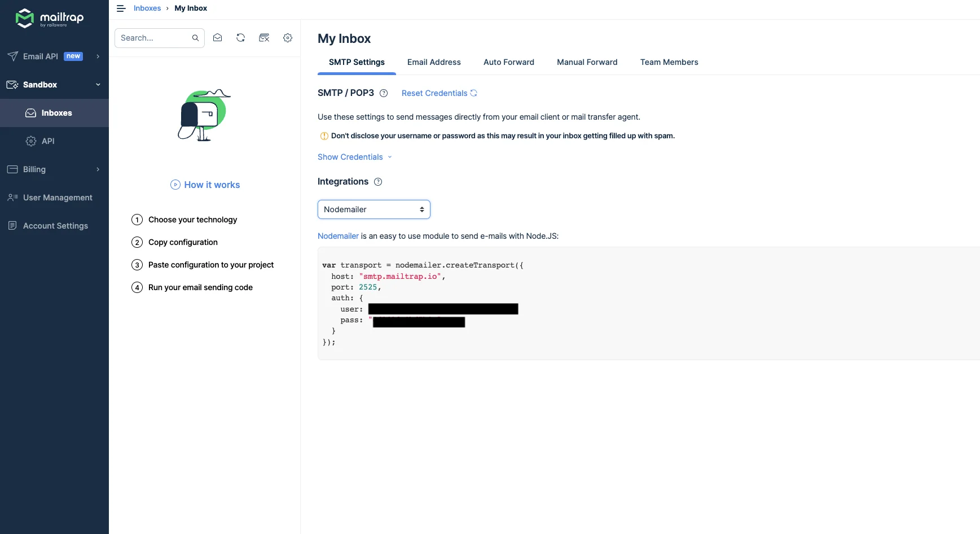Screen dimensions: 980x534
Task: Toggle the sidebar with the hamburger icon
Action: click(121, 8)
